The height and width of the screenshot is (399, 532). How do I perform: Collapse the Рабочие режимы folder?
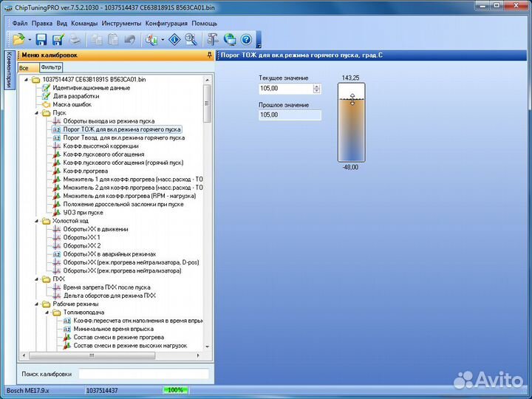pos(35,304)
